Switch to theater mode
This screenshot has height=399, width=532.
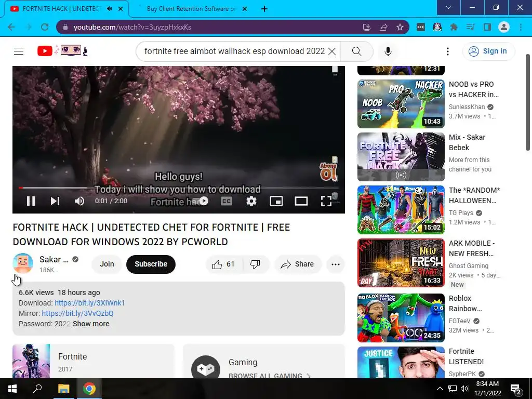coord(301,201)
